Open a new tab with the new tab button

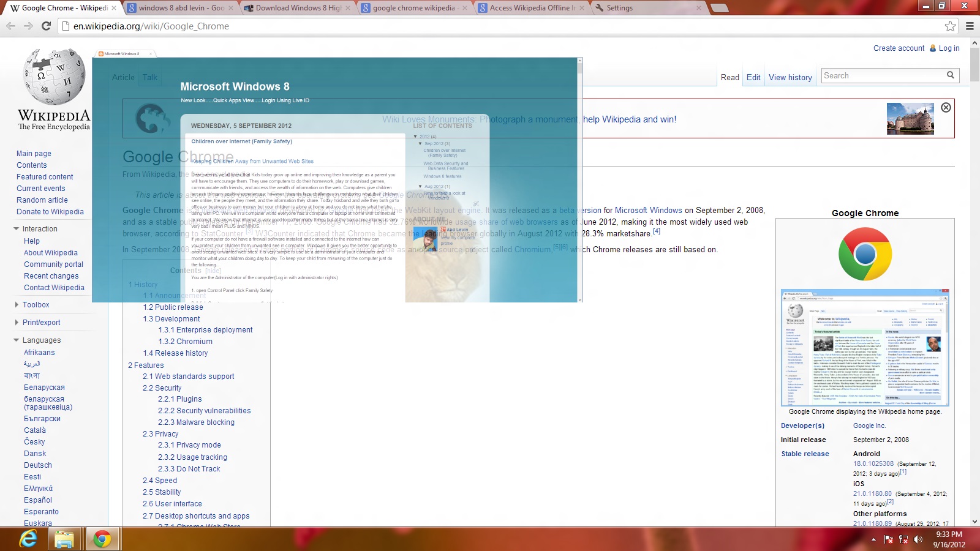pos(720,8)
